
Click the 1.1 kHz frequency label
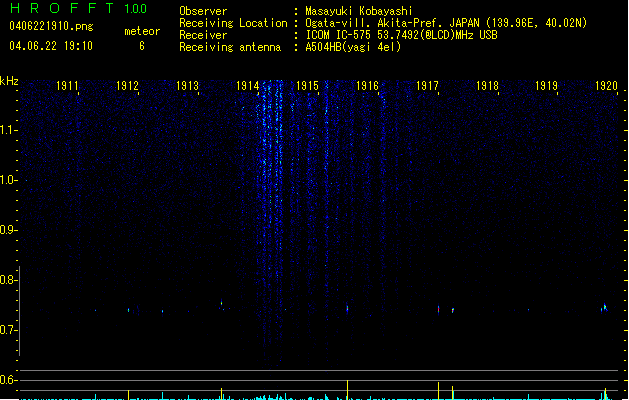point(7,130)
